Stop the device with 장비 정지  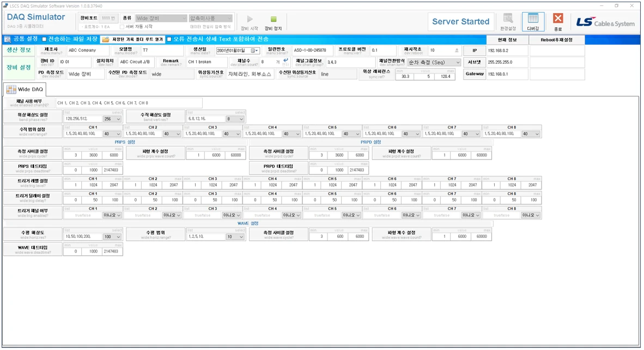coord(273,22)
